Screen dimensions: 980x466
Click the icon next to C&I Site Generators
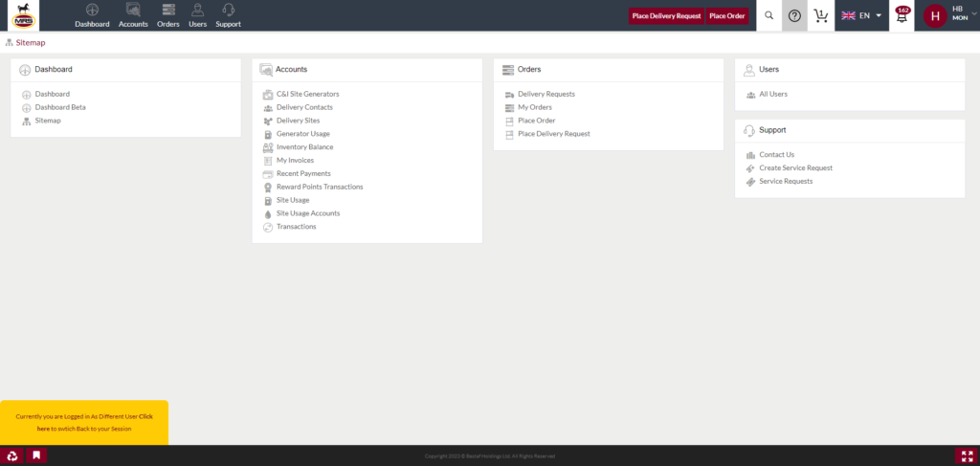coord(268,95)
